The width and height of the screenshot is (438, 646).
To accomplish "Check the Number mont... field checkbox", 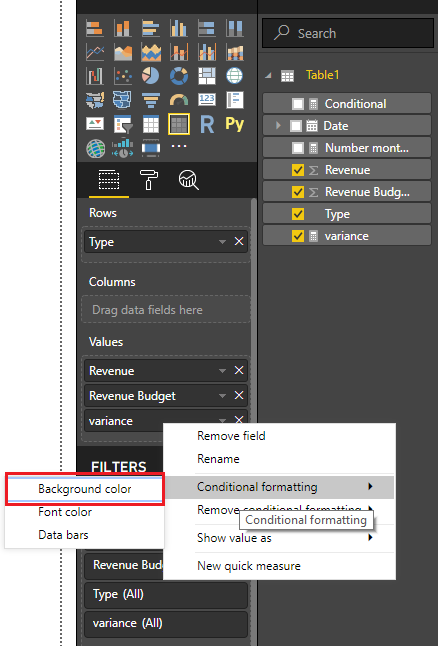I will [298, 148].
